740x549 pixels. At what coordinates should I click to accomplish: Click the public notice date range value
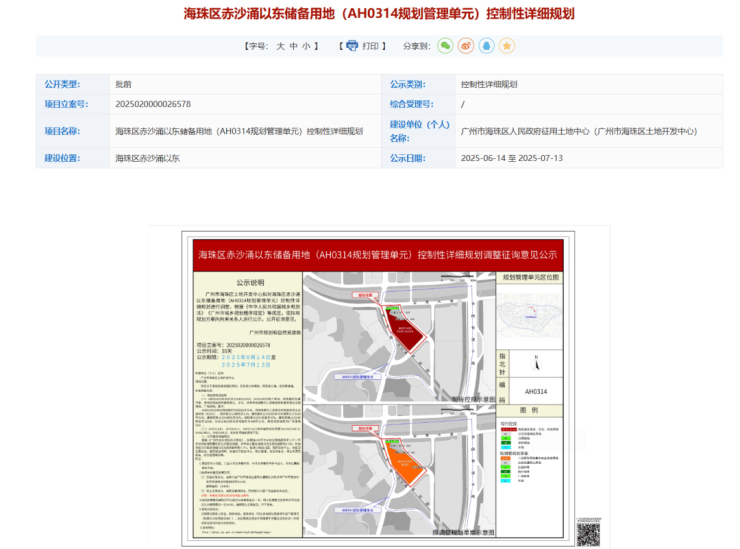(x=511, y=158)
